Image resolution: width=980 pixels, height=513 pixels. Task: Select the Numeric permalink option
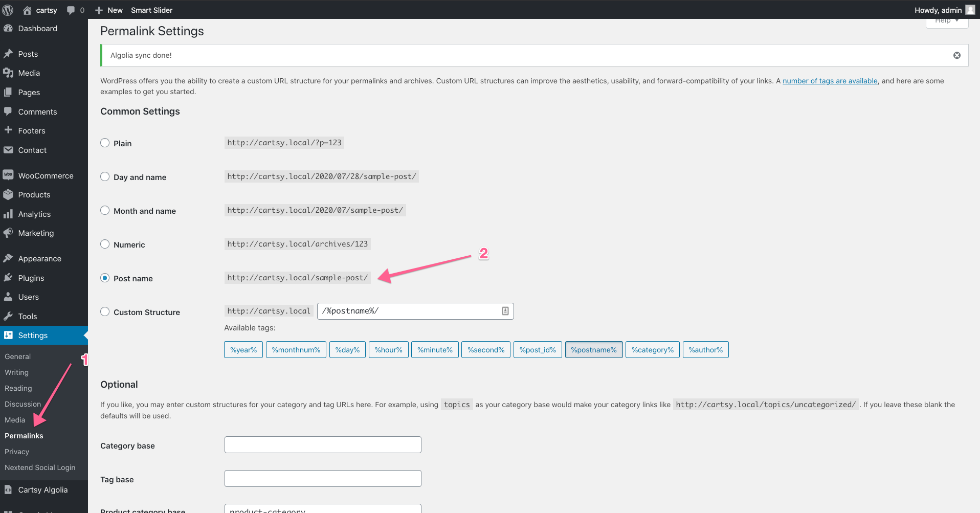pyautogui.click(x=105, y=244)
